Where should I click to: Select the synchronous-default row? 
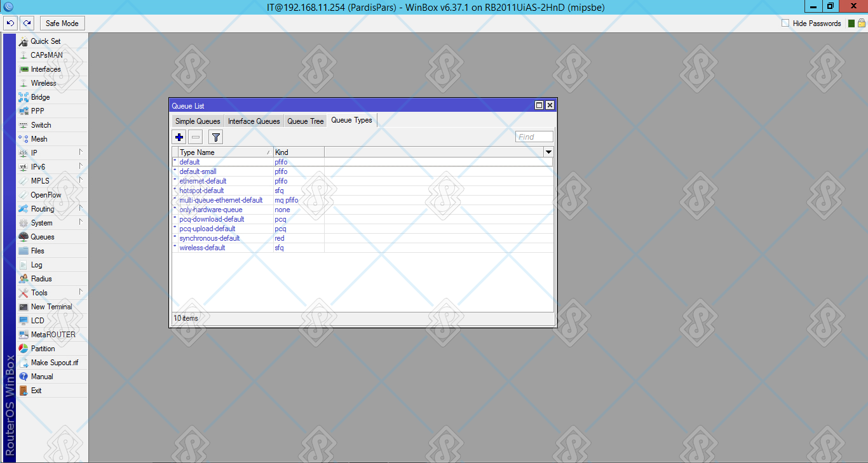362,238
